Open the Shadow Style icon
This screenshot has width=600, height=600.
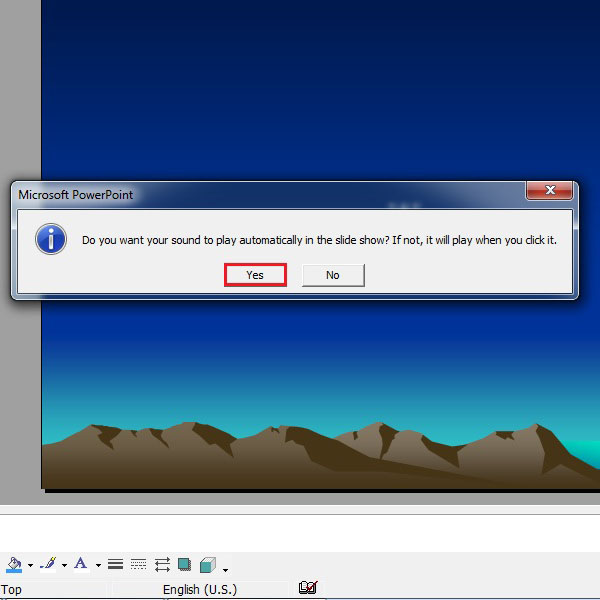click(x=185, y=564)
